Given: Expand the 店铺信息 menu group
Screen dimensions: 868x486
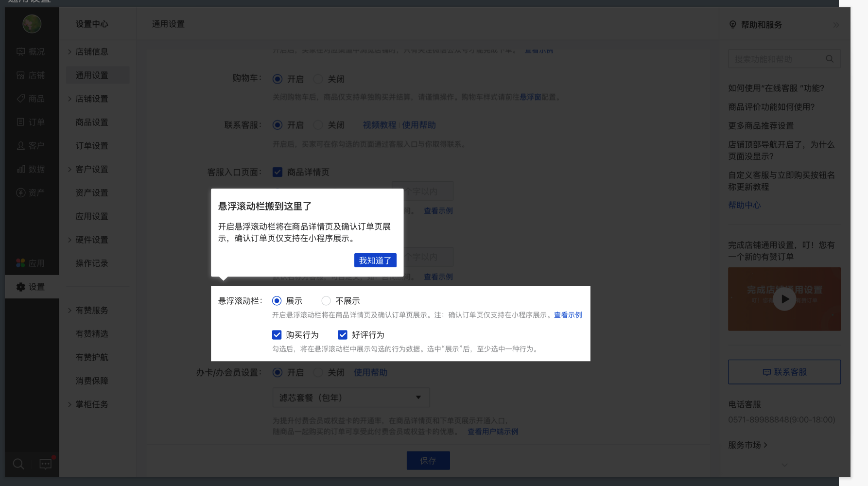Looking at the screenshot, I should (x=92, y=52).
